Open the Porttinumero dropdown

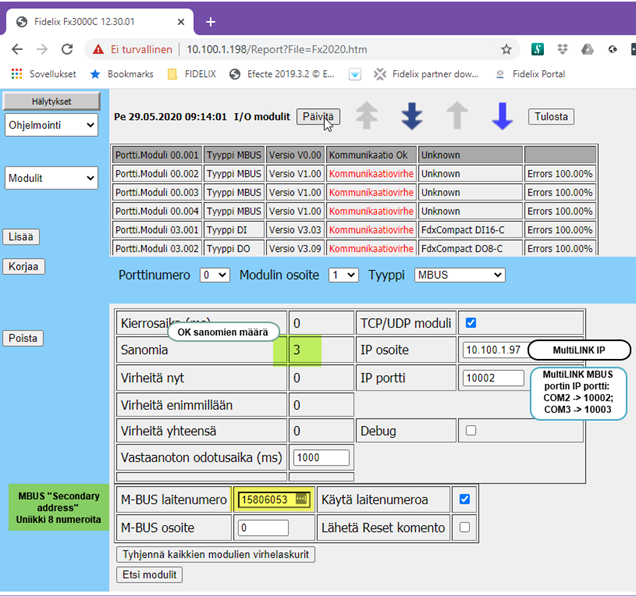[x=215, y=275]
